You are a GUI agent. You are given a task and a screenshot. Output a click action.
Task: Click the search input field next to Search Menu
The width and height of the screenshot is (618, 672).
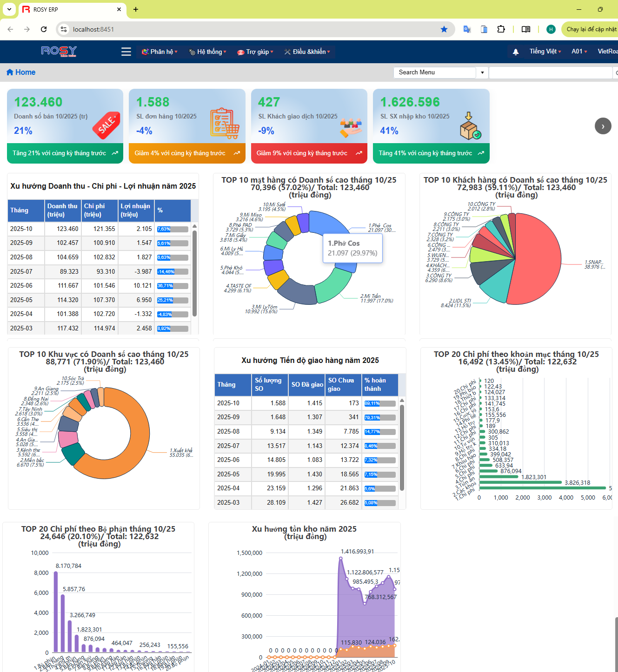[550, 72]
